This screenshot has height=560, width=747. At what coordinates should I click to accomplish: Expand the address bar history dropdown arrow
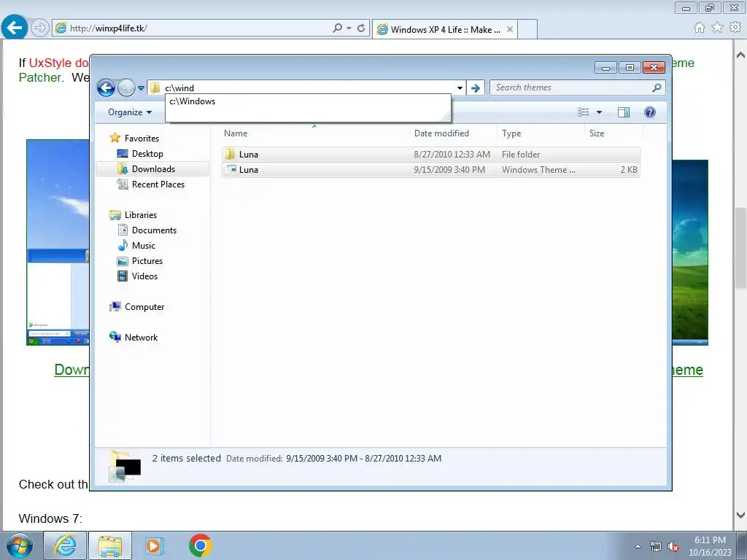click(460, 88)
